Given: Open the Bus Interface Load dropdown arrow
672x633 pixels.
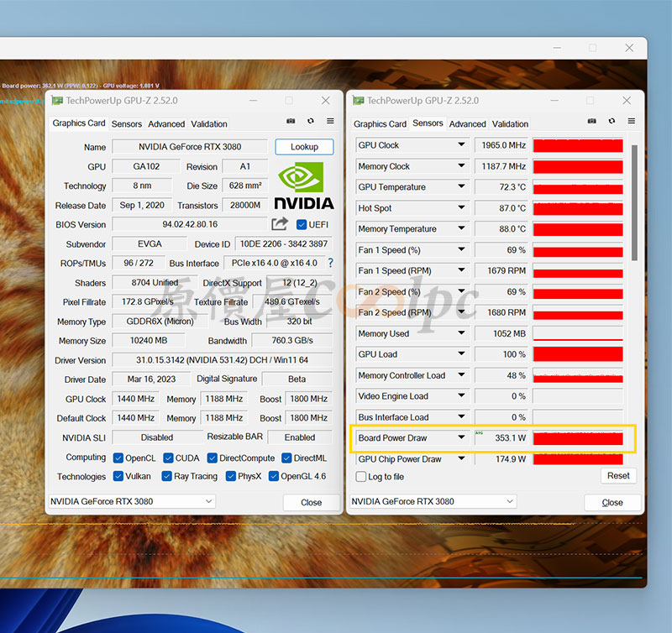Looking at the screenshot, I should [x=461, y=416].
